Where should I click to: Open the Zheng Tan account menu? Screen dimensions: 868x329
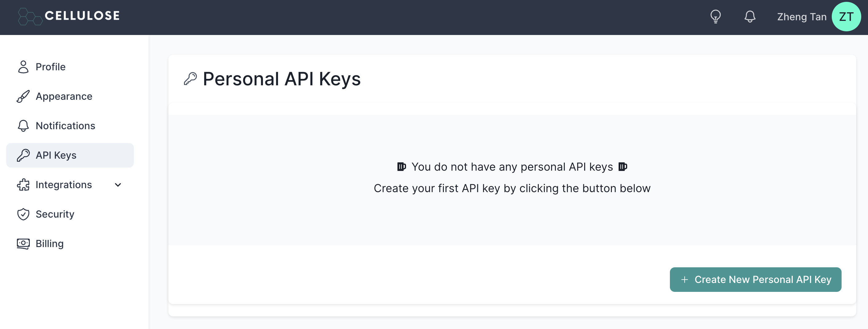point(802,17)
